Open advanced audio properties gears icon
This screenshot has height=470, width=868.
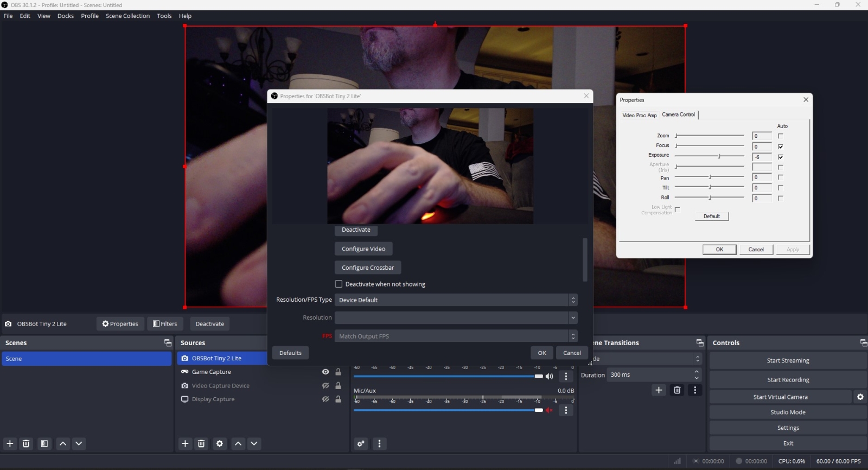tap(361, 443)
